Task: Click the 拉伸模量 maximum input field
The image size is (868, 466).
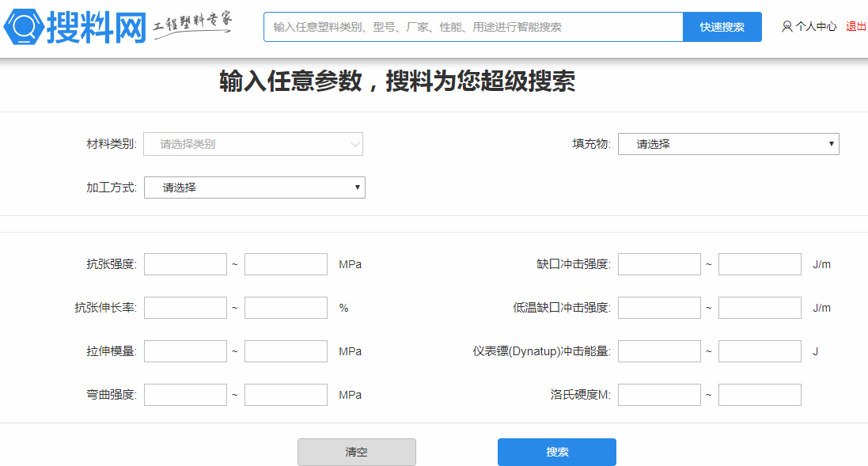Action: (x=286, y=351)
